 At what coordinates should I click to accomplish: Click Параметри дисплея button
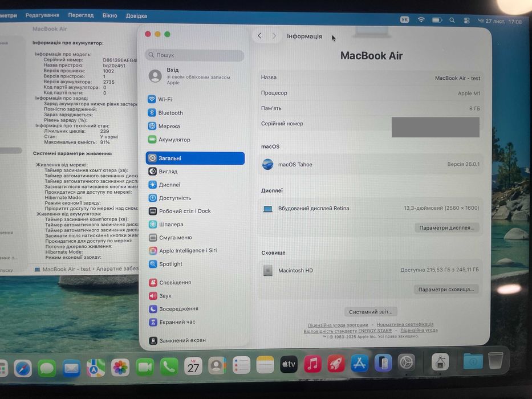[x=446, y=227]
